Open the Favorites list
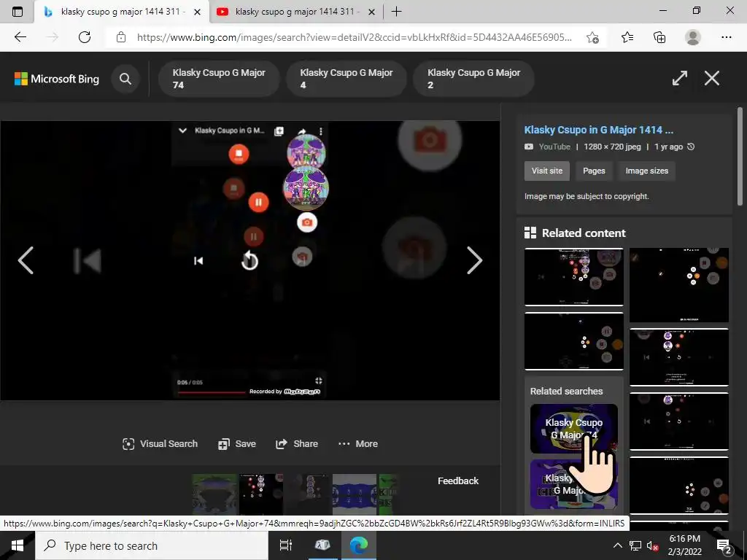 (627, 37)
